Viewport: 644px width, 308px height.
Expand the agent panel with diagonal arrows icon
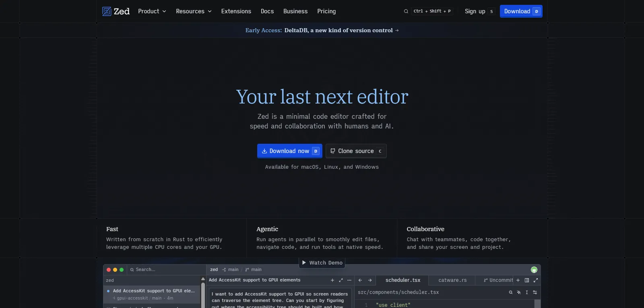click(341, 280)
